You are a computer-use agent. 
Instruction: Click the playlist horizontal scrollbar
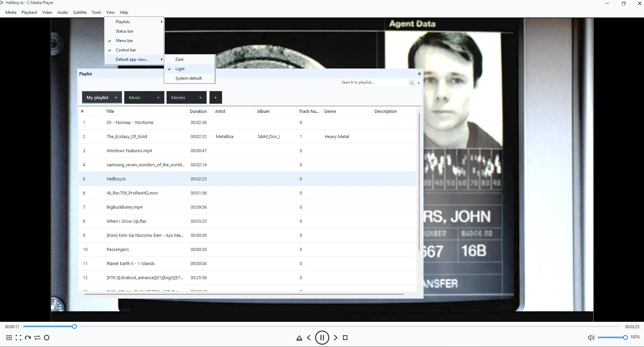(x=244, y=294)
